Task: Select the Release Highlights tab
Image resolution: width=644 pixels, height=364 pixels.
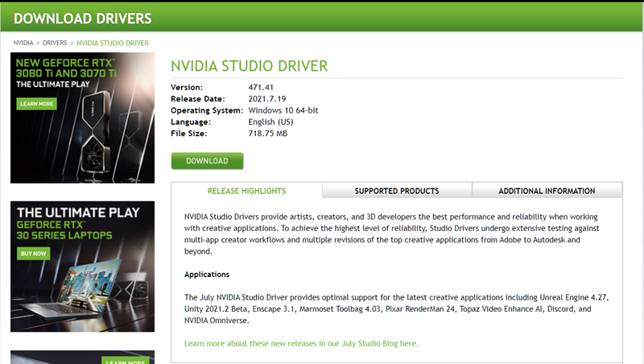Action: (x=246, y=191)
